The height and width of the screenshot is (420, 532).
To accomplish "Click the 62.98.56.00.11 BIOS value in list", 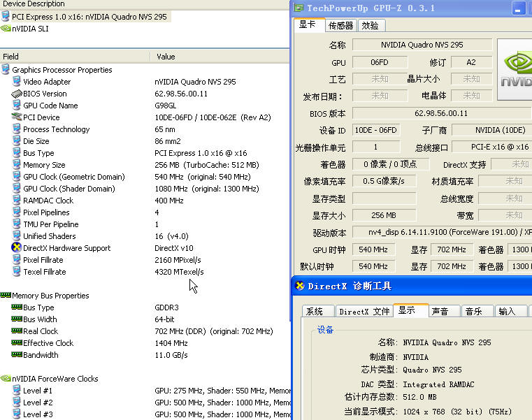I will [181, 94].
